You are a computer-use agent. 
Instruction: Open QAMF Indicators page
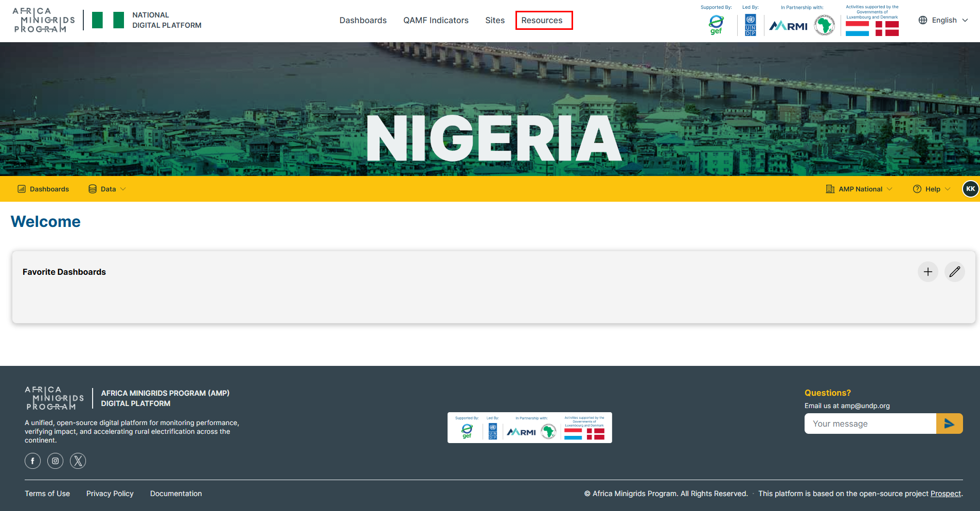tap(436, 21)
